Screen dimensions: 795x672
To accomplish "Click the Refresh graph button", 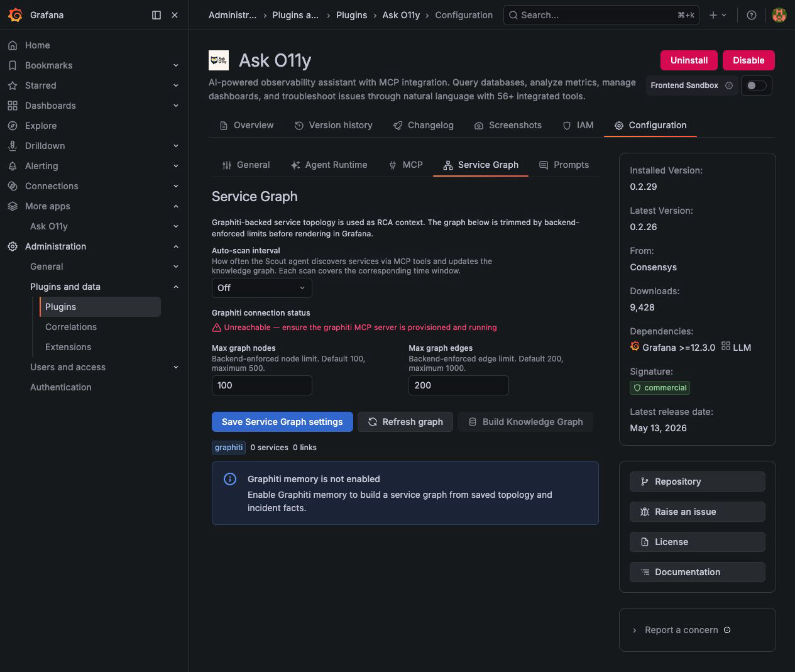I will pos(405,422).
